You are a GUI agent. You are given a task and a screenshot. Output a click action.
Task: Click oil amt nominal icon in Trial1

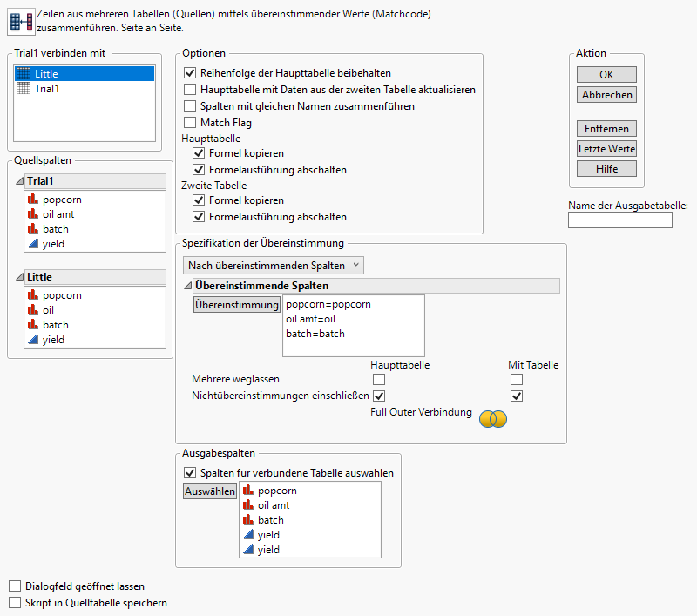point(33,213)
